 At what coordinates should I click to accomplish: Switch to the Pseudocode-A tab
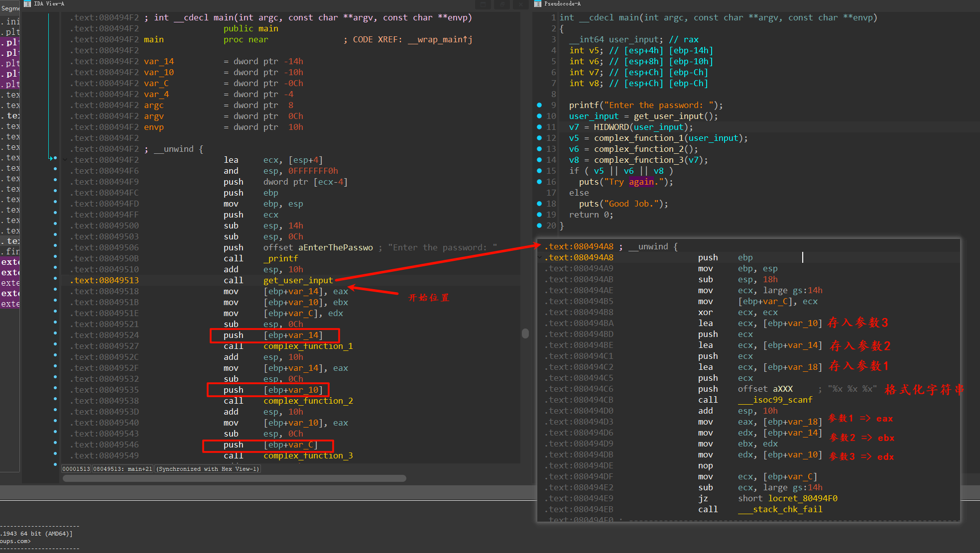pyautogui.click(x=562, y=3)
